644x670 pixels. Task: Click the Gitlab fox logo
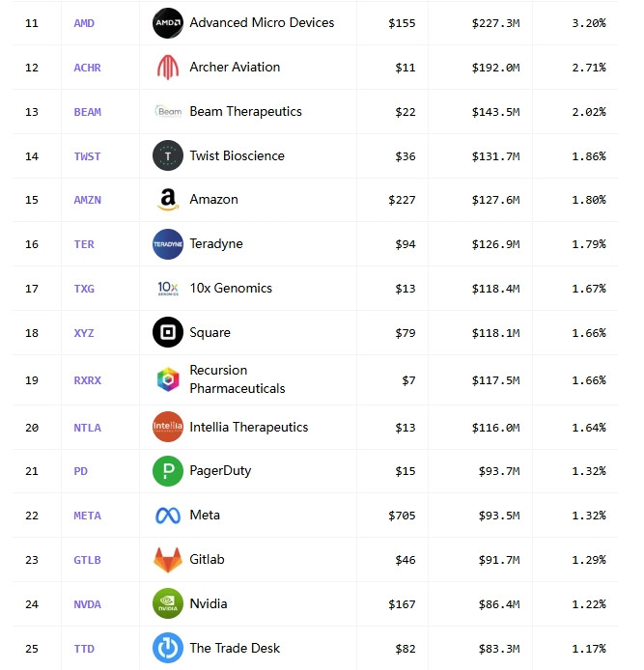[x=167, y=559]
